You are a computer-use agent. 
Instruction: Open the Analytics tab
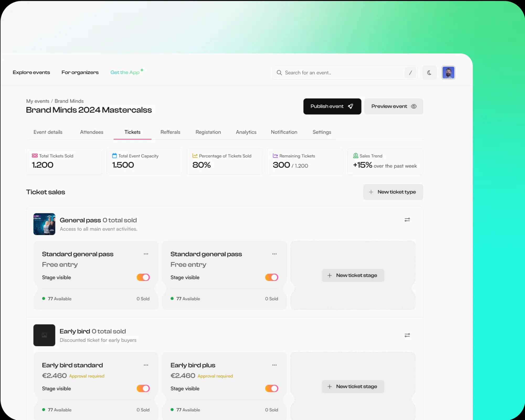(246, 132)
